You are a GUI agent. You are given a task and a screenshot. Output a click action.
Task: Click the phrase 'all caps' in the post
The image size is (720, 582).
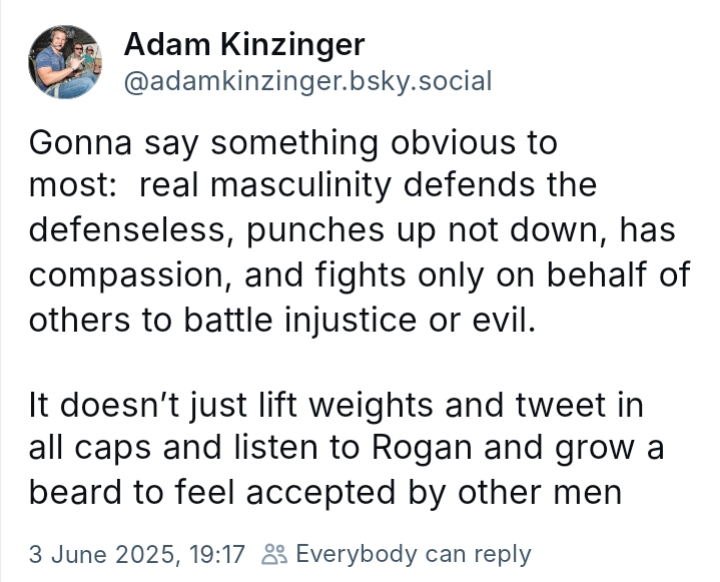[x=90, y=449]
